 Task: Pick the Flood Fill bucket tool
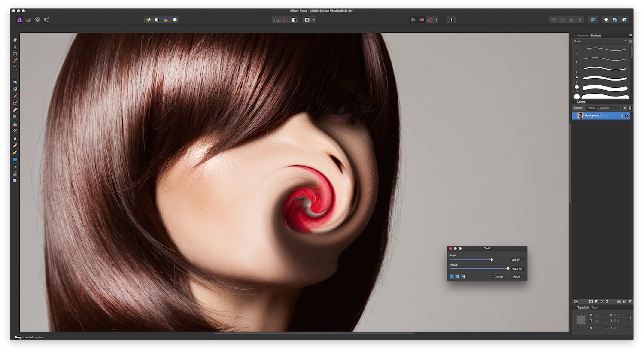tap(15, 82)
